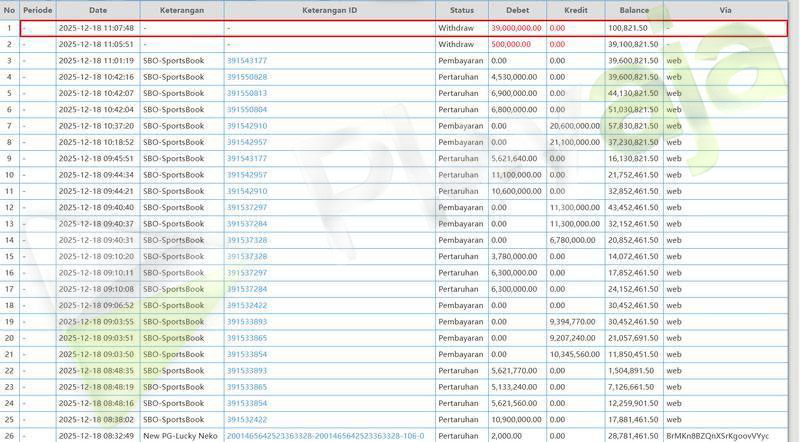Click the 500,000.00 debet amount
This screenshot has height=442, width=800.
[x=511, y=44]
